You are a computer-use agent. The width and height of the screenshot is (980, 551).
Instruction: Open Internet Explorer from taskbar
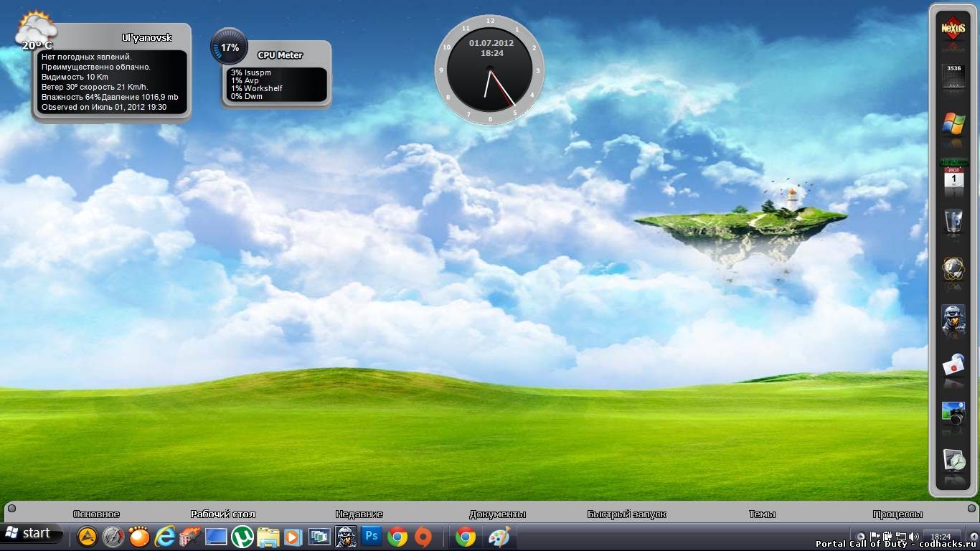pos(165,537)
